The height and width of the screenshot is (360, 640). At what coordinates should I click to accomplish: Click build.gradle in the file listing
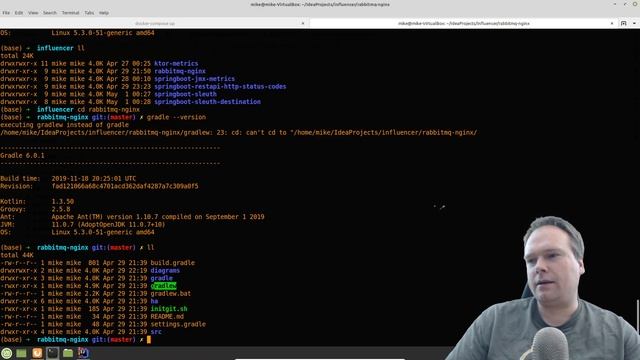point(173,263)
